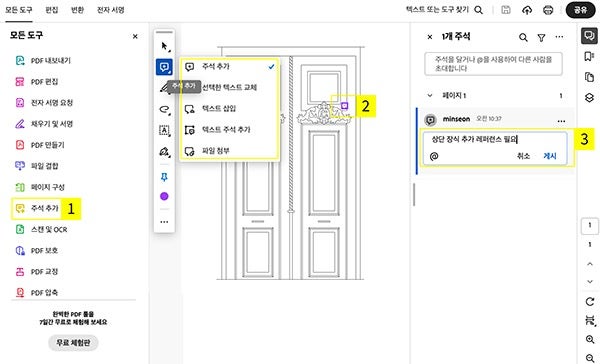600x364 pixels.
Task: Open 파일 결합 tool
Action: (x=36, y=166)
